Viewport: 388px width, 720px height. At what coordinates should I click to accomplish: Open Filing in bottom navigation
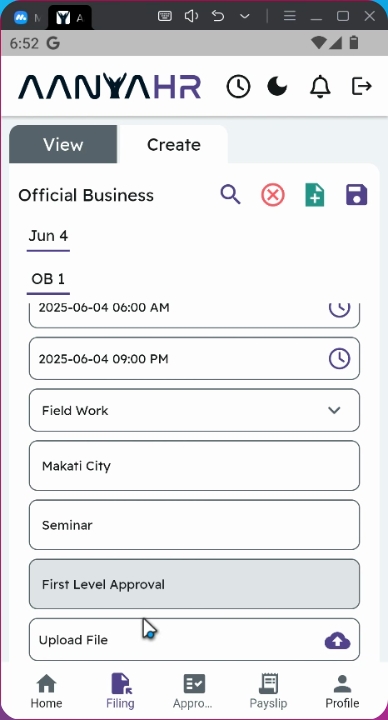click(120, 691)
